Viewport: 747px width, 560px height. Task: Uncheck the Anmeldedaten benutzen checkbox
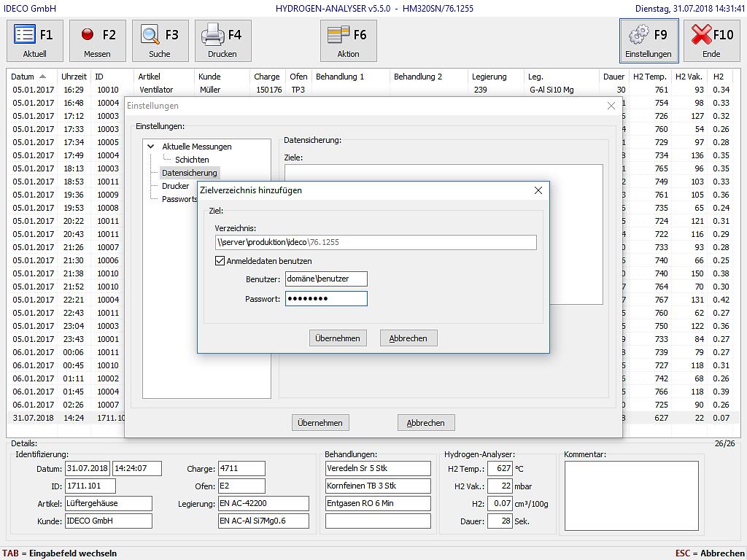click(x=220, y=261)
